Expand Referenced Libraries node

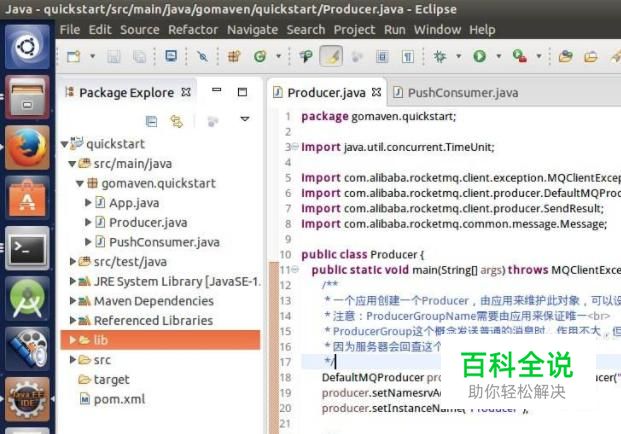pyautogui.click(x=72, y=320)
